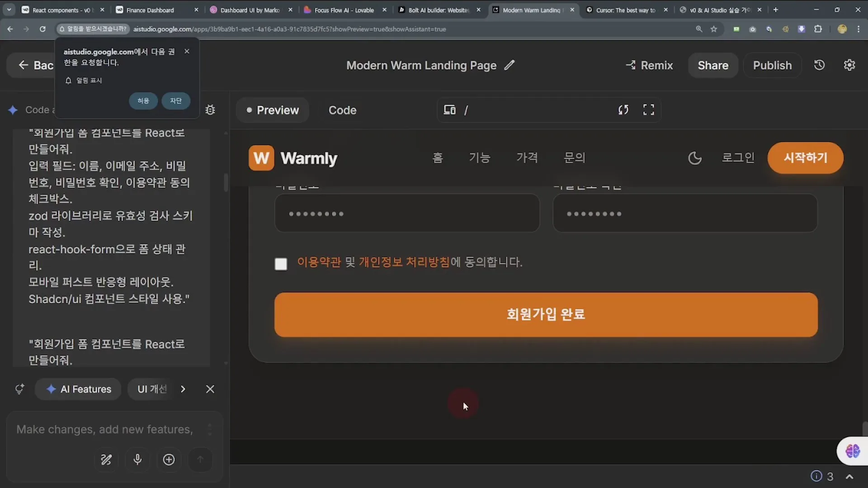Viewport: 868px width, 488px height.
Task: Open the Finance Dashboard browser tab
Action: coord(156,10)
